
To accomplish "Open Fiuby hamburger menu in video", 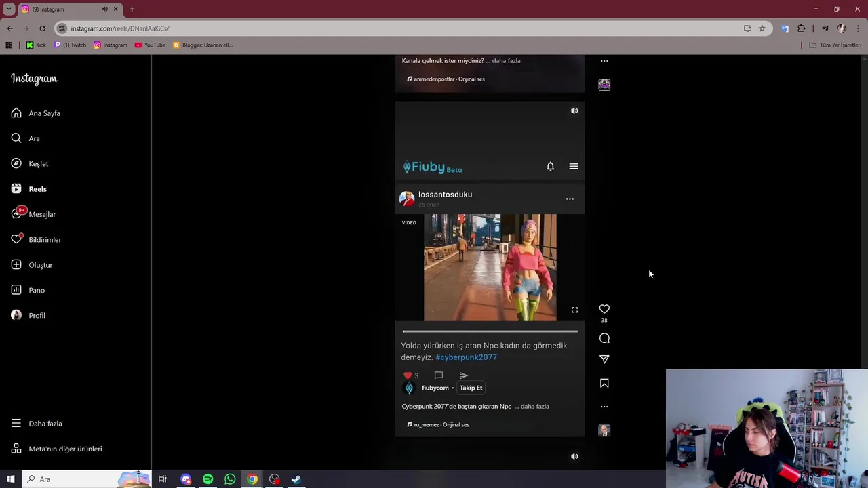I will (x=574, y=166).
